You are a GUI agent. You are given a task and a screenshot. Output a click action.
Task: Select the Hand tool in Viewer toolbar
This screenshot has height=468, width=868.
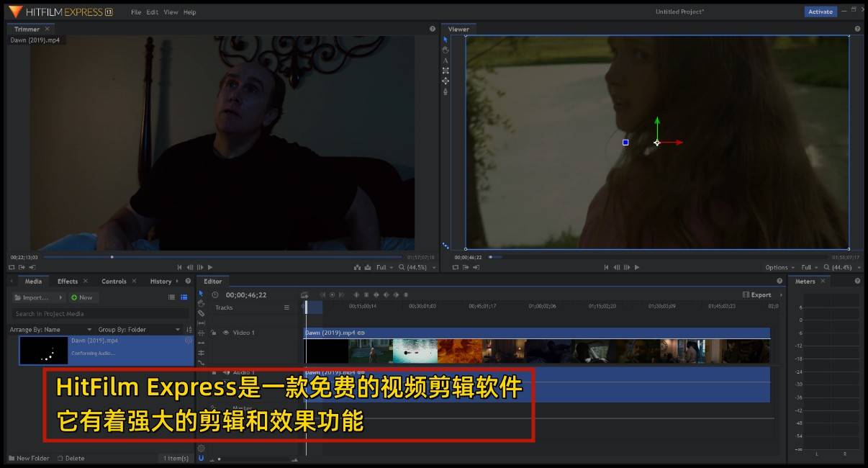tap(446, 50)
